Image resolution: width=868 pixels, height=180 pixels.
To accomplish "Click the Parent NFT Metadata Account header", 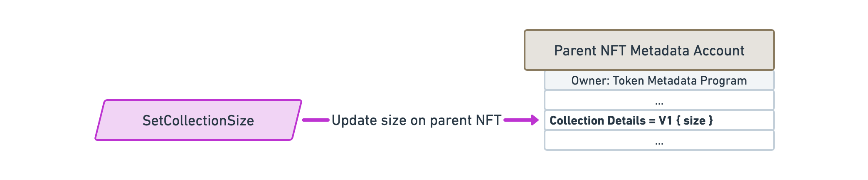I will coord(649,50).
